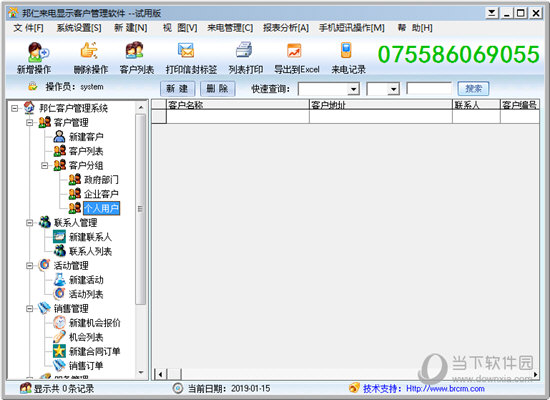Viewport: 550px width, 400px height.
Task: Click the 当前日期 2019-01-15 status text
Action: 229,388
